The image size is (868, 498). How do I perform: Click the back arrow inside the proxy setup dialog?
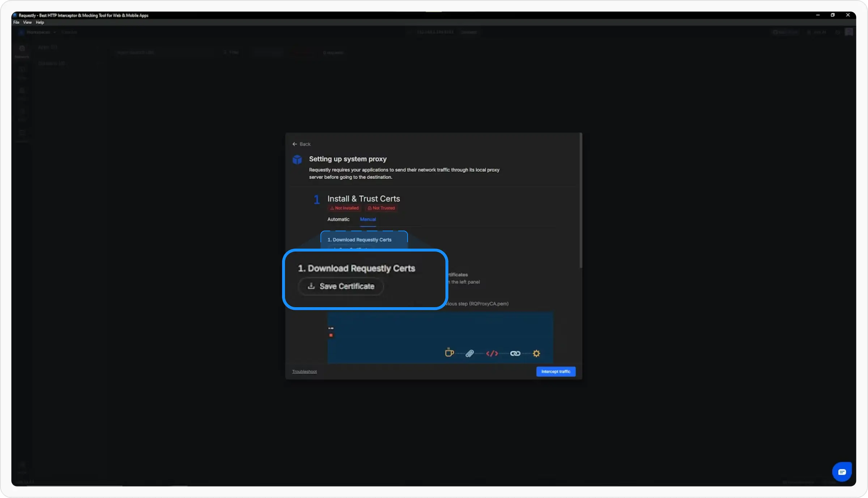coord(295,144)
